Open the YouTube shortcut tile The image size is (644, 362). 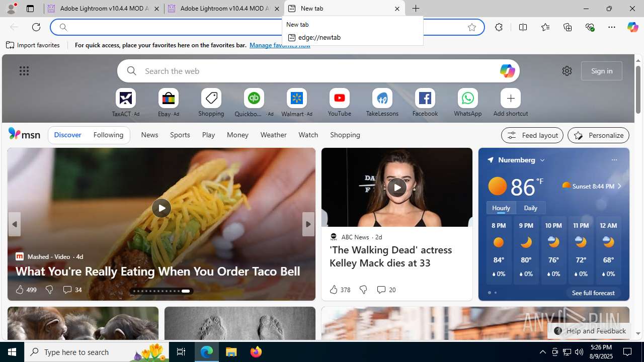click(x=340, y=103)
